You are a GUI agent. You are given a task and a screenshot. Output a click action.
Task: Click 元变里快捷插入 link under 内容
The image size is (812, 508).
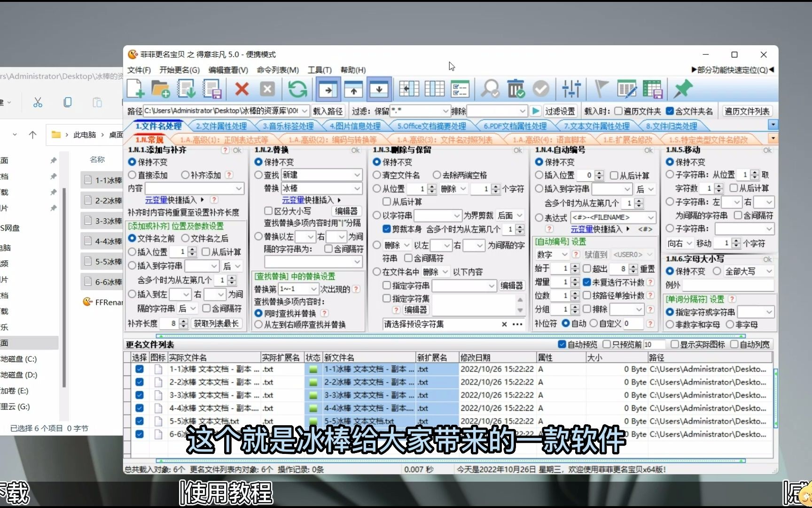click(x=171, y=199)
